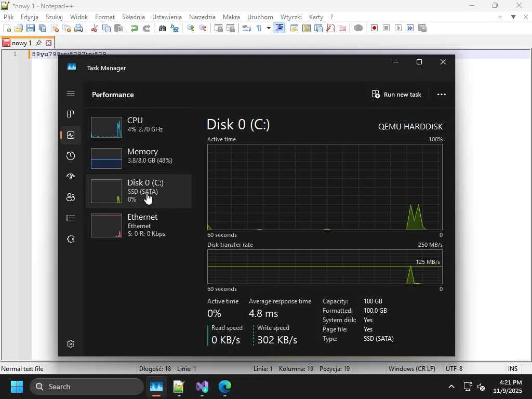Viewport: 532px width, 399px height.
Task: Open Task Manager Processes page icon
Action: pyautogui.click(x=71, y=114)
